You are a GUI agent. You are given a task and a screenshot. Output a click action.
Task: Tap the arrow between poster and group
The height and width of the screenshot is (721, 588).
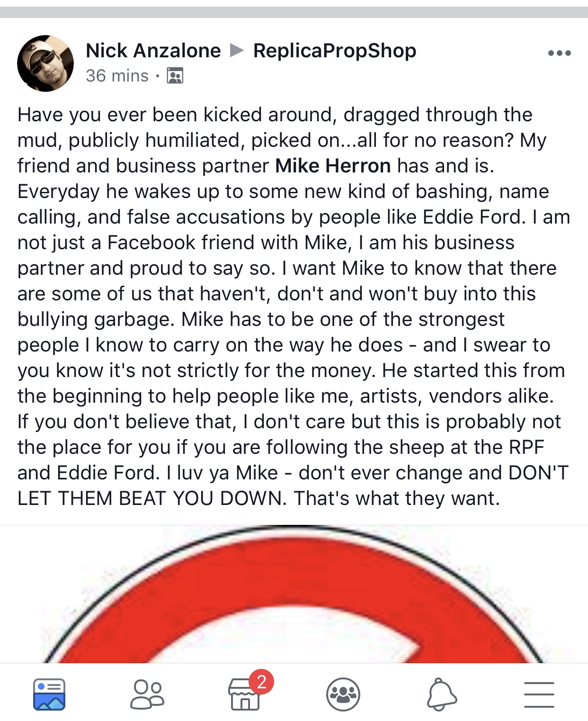(x=237, y=50)
